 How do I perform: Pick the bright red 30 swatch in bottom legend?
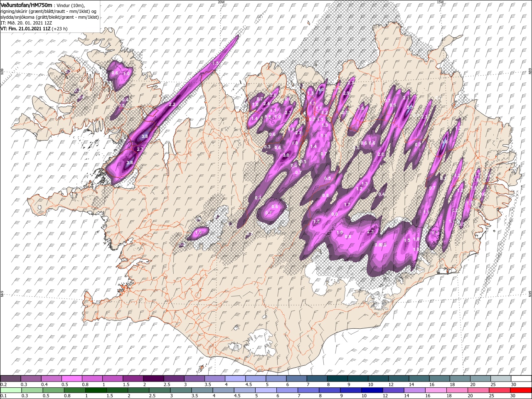pos(521,390)
